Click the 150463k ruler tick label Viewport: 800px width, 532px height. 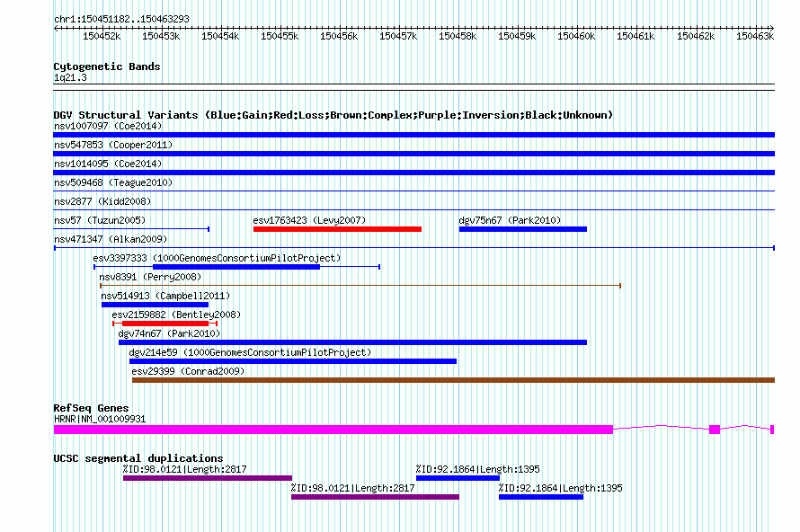click(755, 36)
